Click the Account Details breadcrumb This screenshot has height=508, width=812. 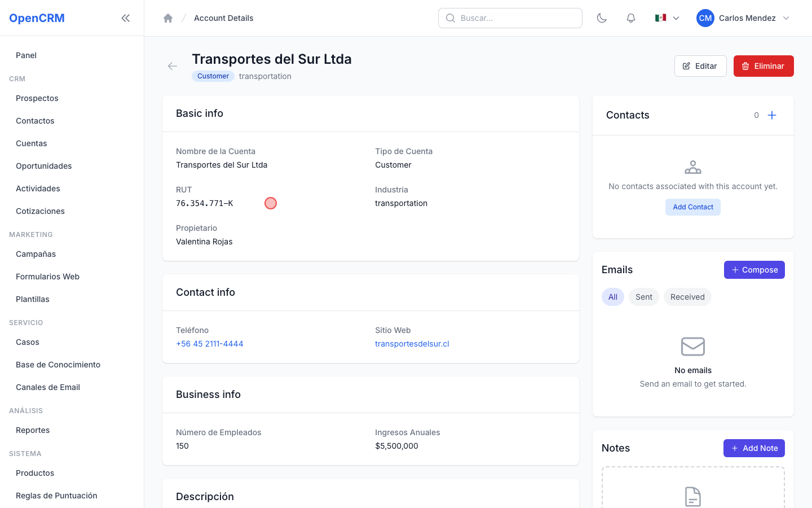pos(223,18)
